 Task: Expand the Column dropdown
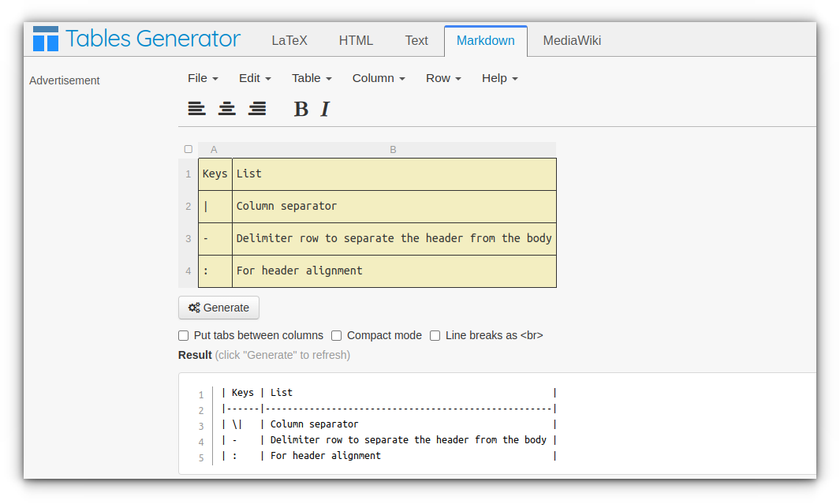tap(378, 78)
